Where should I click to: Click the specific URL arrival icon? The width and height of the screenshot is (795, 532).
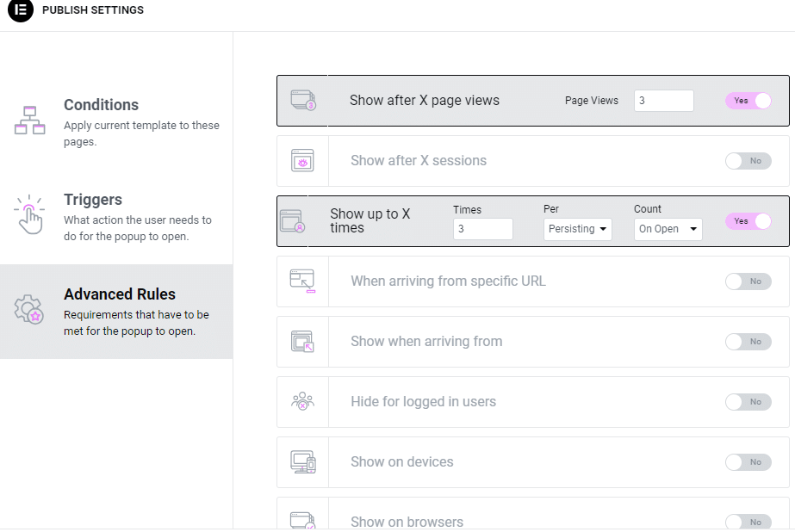coord(302,281)
